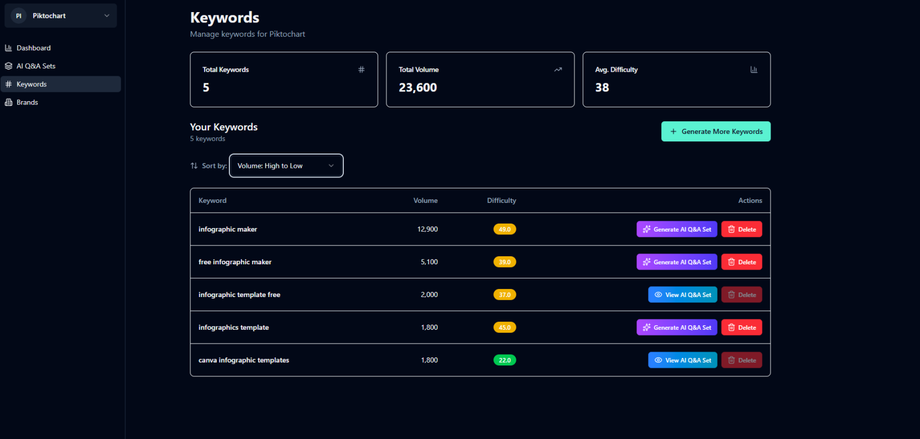
Task: Click the hash icon on Total Keywords card
Action: click(x=361, y=70)
